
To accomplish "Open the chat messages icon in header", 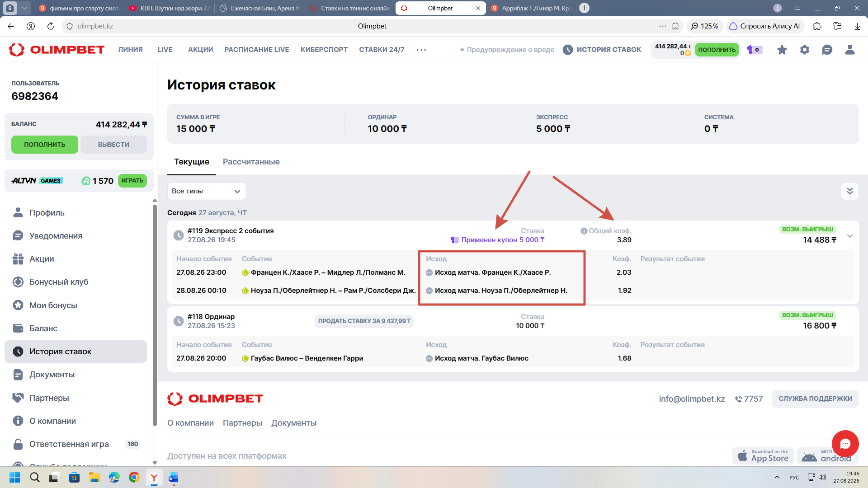I will (827, 50).
